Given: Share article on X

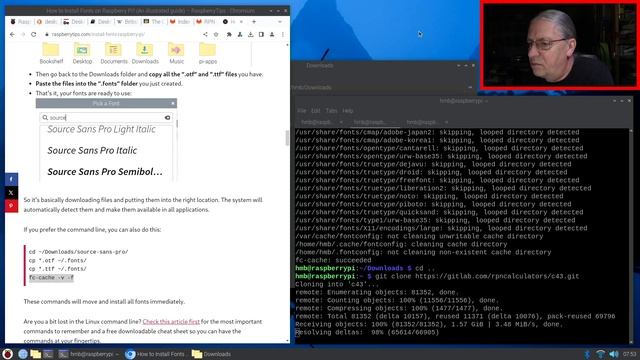Looking at the screenshot, I should (11, 193).
